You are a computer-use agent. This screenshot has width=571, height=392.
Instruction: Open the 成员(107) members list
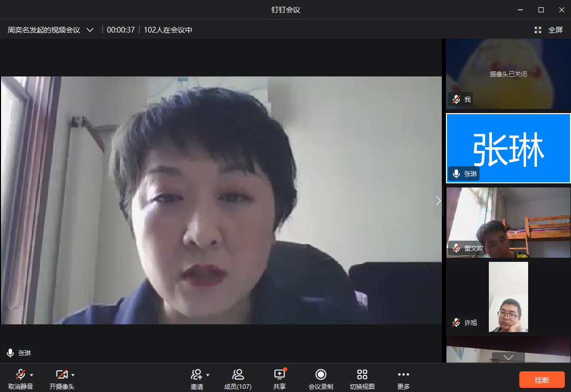click(238, 378)
